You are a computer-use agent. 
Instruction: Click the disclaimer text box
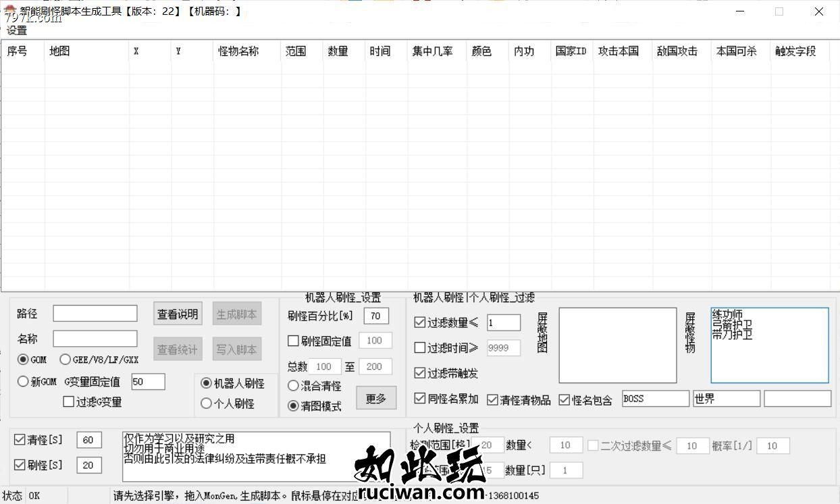[x=256, y=457]
